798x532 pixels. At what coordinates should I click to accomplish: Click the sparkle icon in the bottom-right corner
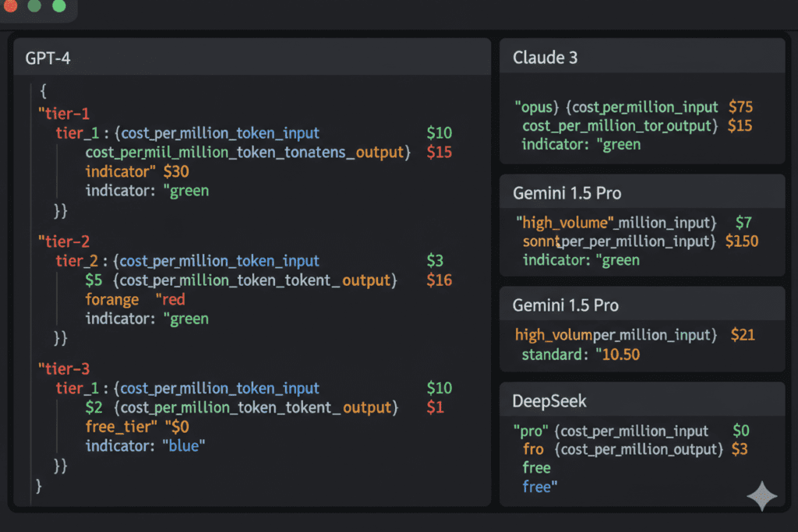click(761, 496)
